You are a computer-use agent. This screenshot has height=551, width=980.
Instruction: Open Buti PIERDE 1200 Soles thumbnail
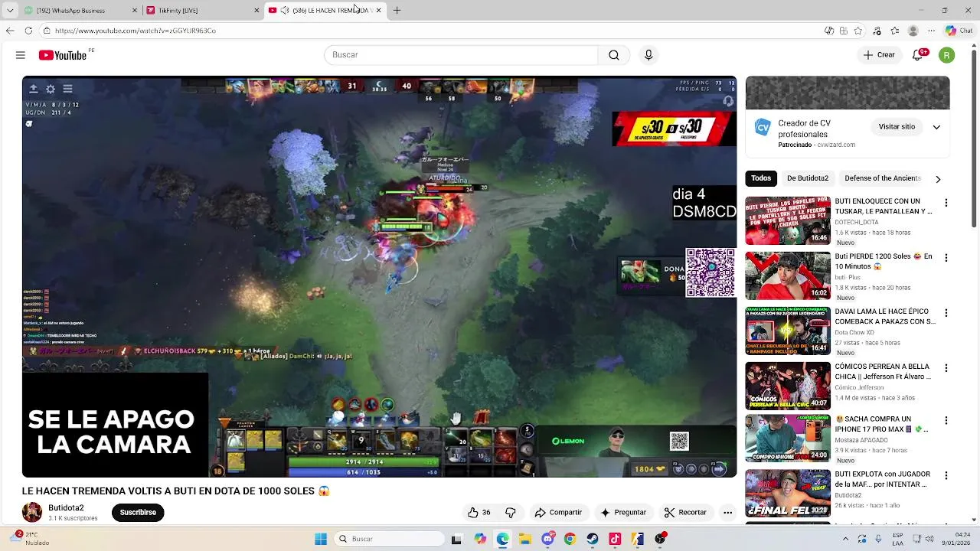pos(788,276)
